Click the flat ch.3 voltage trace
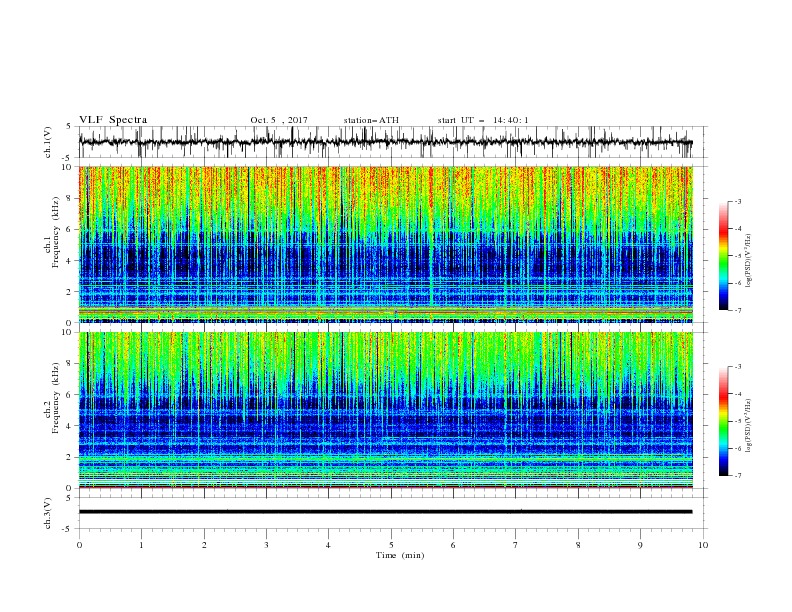792x612 pixels. coord(386,512)
